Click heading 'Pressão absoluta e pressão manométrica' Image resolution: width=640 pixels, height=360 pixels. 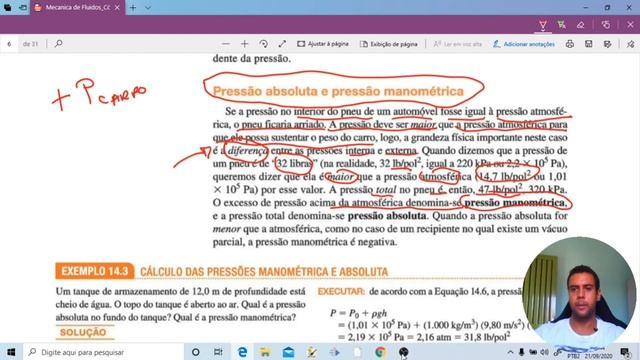tap(338, 91)
